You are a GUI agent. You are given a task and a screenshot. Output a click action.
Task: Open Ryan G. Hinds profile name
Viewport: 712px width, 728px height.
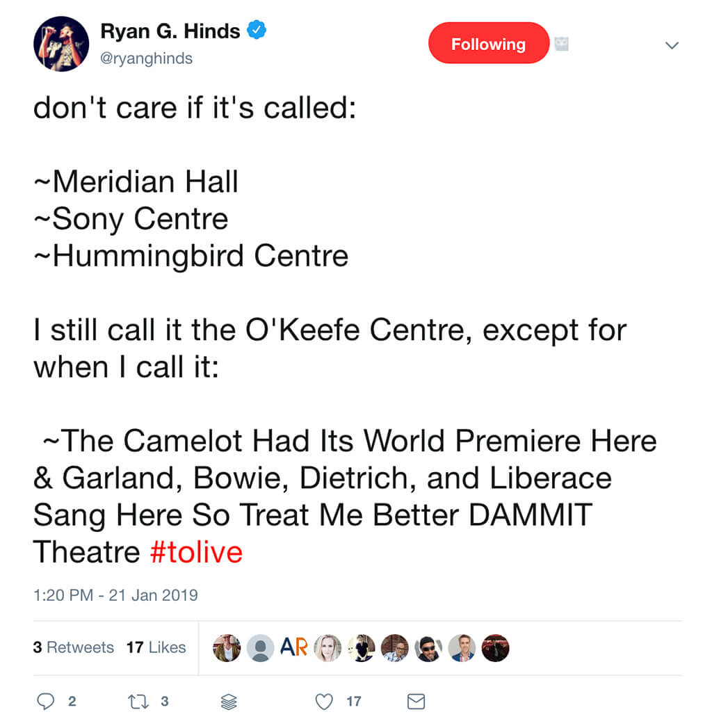[x=170, y=31]
